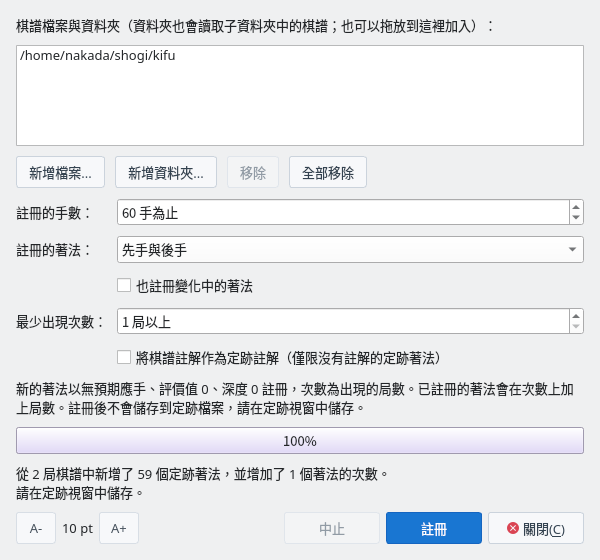
Task: Increase font size with A+ button
Action: click(x=119, y=528)
